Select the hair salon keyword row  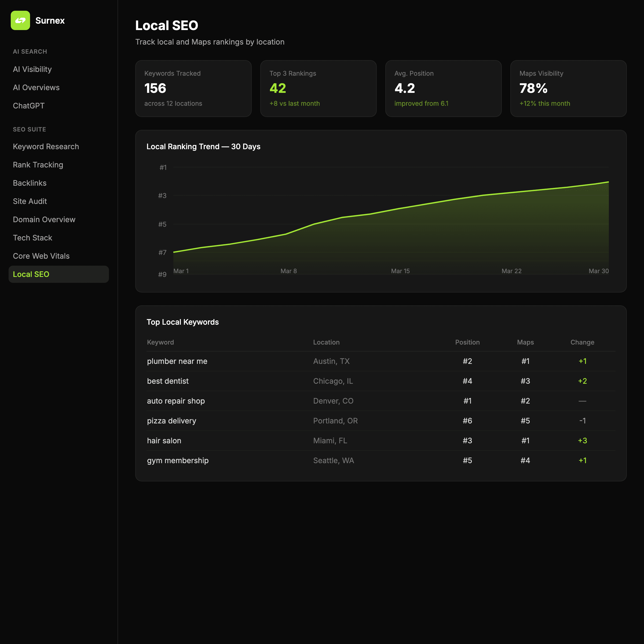pyautogui.click(x=164, y=441)
